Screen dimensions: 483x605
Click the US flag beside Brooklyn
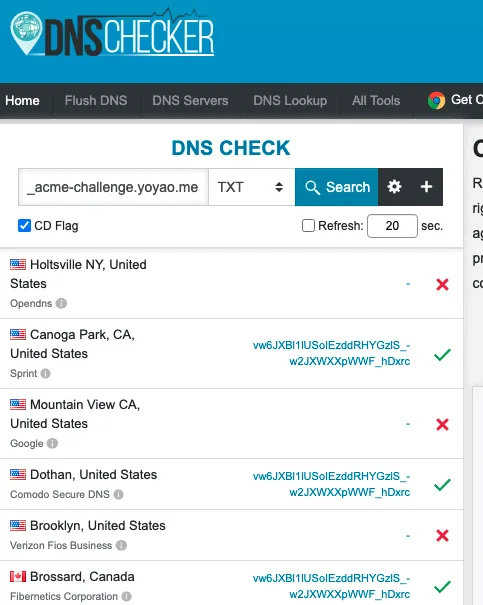[18, 525]
